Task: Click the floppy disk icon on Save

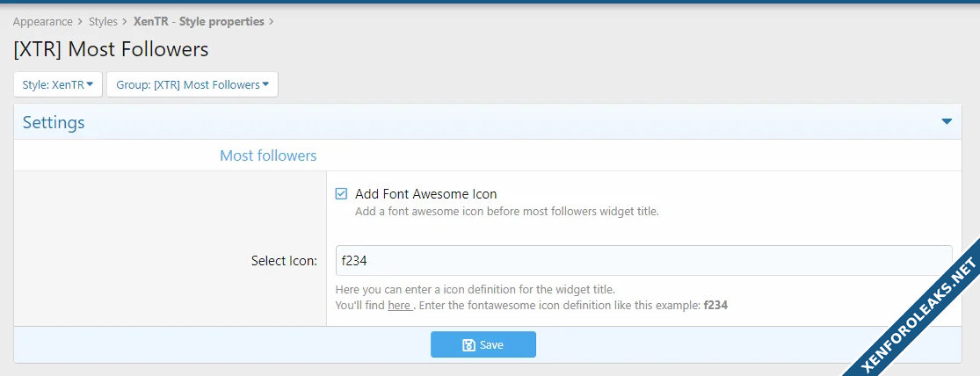Action: point(468,345)
